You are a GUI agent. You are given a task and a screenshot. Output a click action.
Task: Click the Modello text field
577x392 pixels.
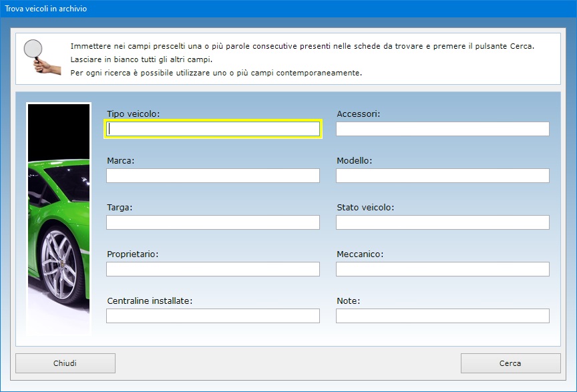click(442, 176)
